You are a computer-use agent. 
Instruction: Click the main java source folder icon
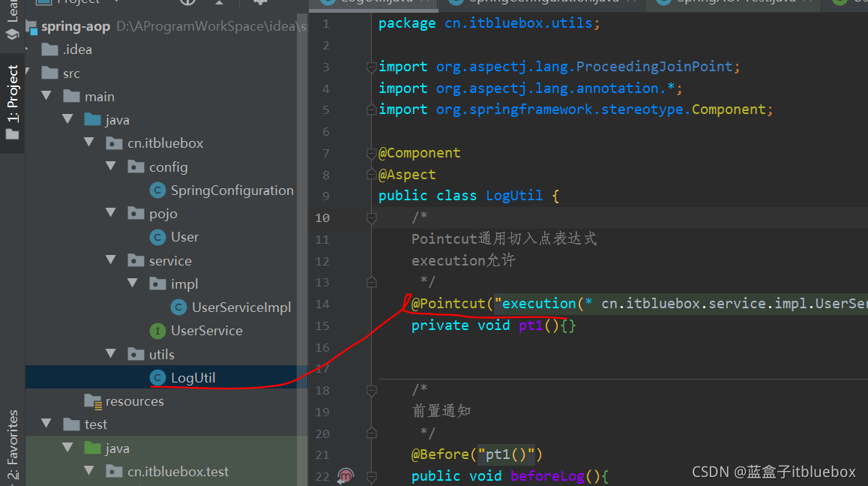92,120
